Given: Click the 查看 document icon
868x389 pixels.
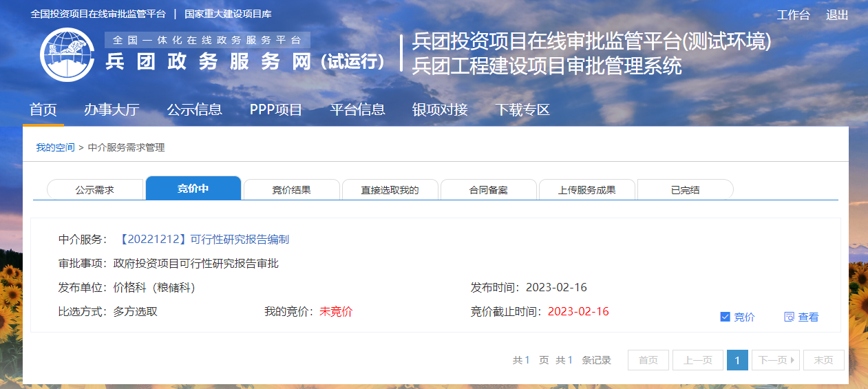Looking at the screenshot, I should (789, 317).
